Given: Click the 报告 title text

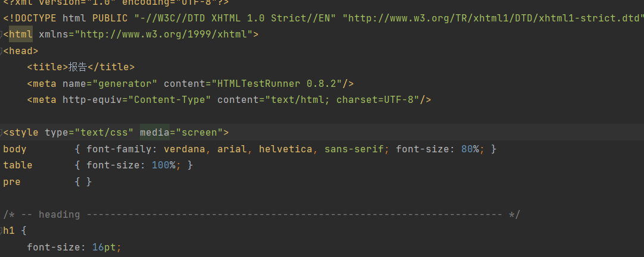Looking at the screenshot, I should 77,67.
